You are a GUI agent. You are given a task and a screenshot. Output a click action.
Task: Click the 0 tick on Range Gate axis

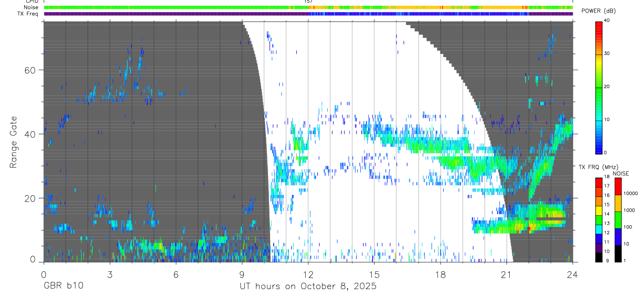tap(33, 260)
